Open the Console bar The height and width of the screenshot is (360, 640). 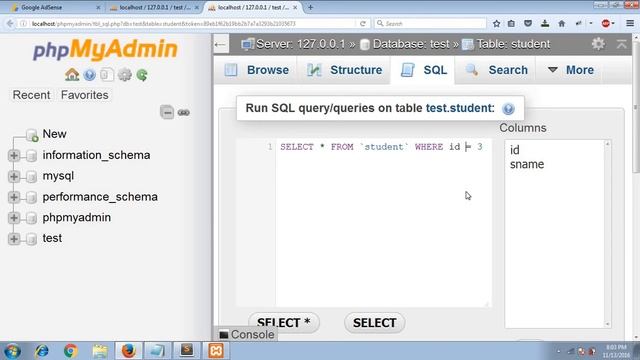tap(247, 335)
